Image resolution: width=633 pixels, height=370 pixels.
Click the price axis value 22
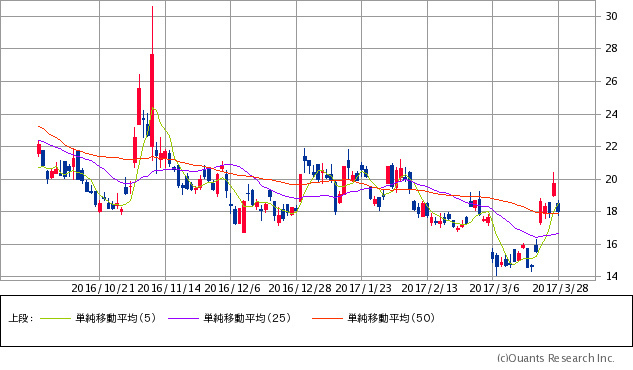coord(611,146)
